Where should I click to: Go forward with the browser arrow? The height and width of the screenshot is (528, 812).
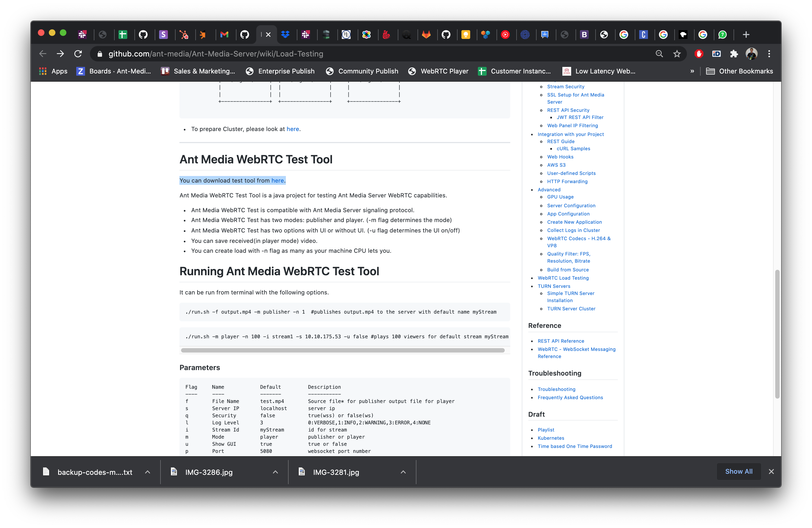click(60, 53)
